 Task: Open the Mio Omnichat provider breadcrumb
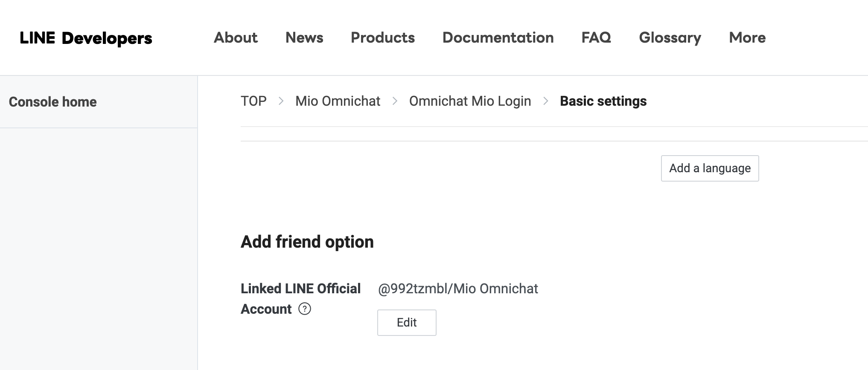338,101
